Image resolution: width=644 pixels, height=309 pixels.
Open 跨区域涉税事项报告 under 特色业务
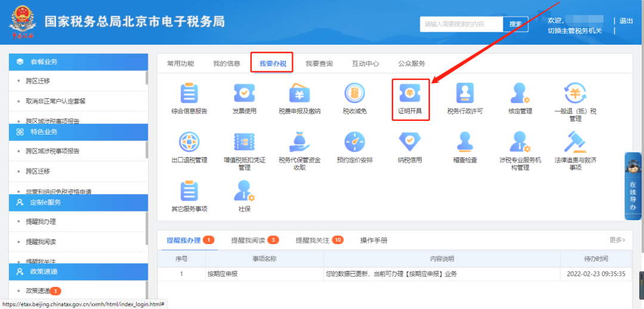52,151
